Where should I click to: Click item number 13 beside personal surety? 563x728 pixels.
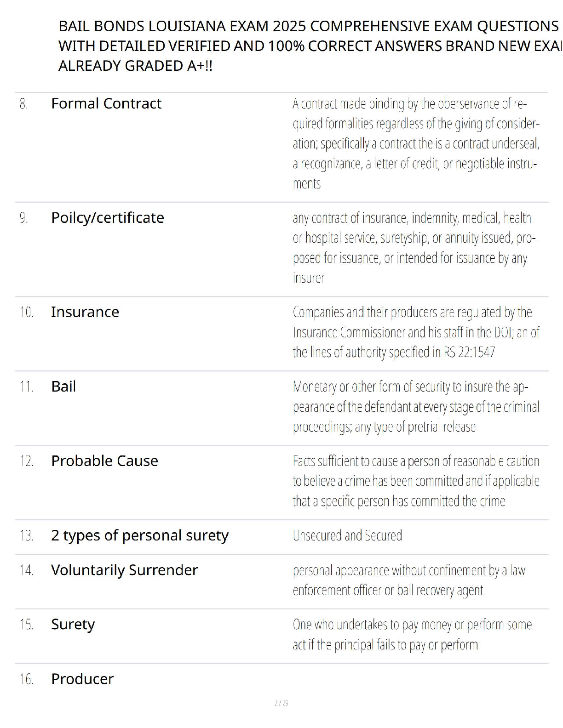[26, 535]
